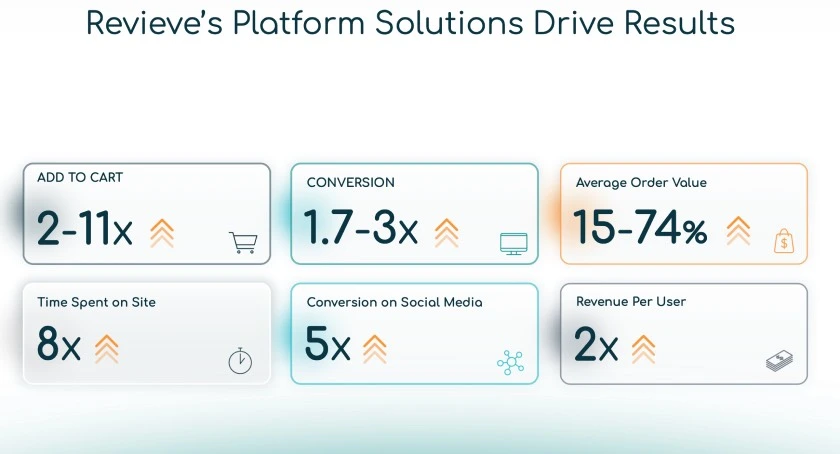Click the orange up arrows beside 2-11x
The image size is (840, 454).
[x=162, y=232]
